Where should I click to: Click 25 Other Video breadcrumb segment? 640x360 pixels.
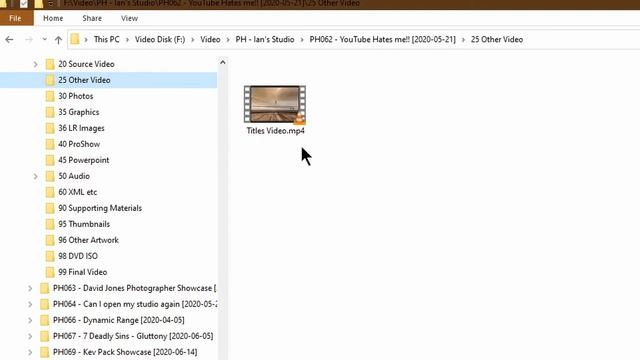pyautogui.click(x=497, y=40)
